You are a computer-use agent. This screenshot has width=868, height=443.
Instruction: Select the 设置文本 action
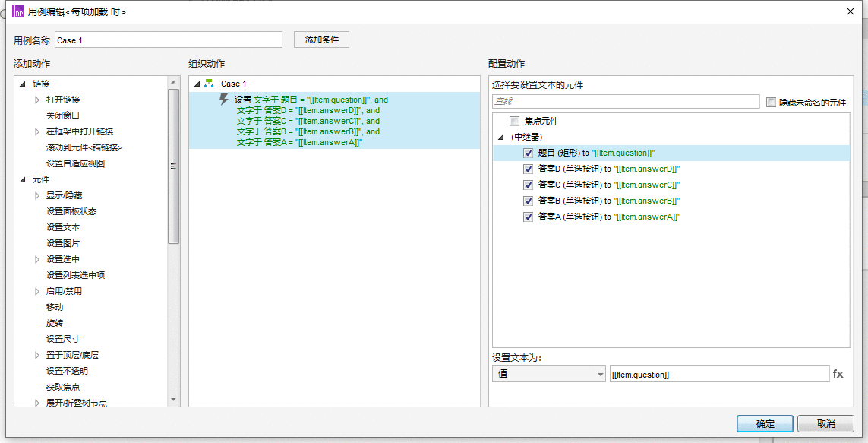(x=62, y=228)
